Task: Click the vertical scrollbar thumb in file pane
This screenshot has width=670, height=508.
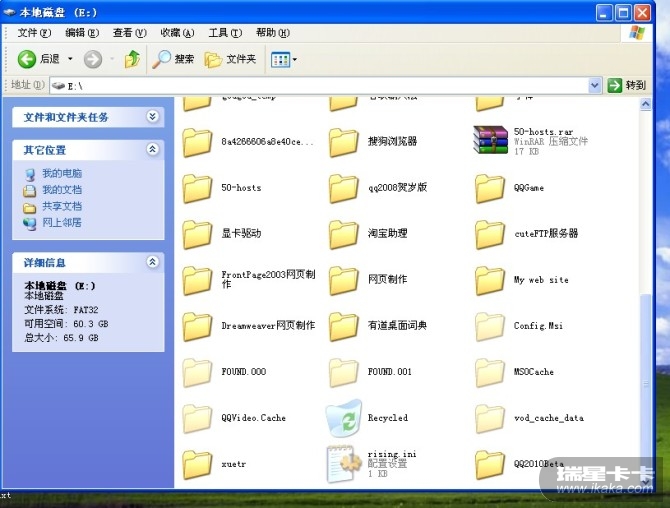Action: pyautogui.click(x=646, y=382)
